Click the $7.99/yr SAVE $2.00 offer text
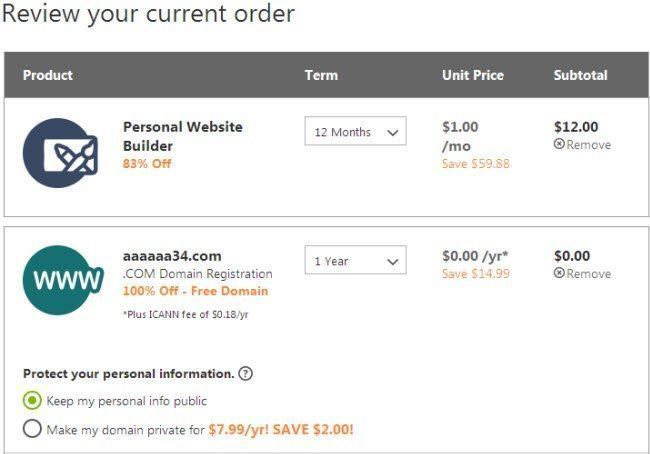Image resolution: width=650 pixels, height=454 pixels. [x=281, y=430]
